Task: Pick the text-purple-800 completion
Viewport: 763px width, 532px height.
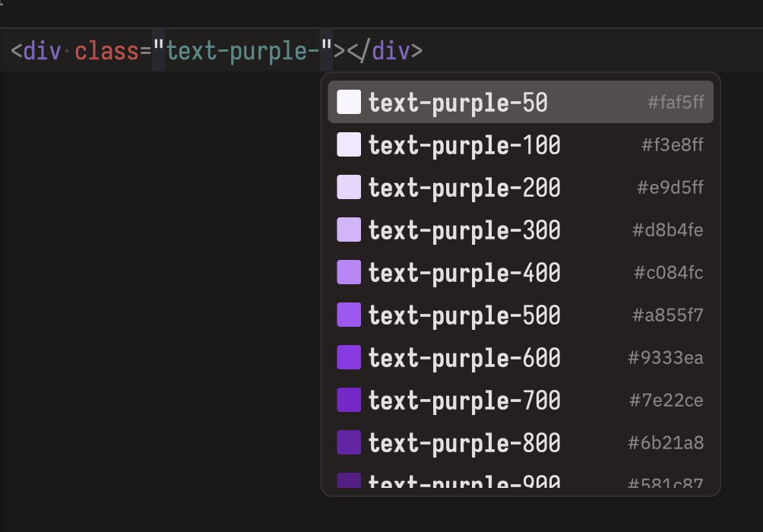Action: [x=520, y=442]
